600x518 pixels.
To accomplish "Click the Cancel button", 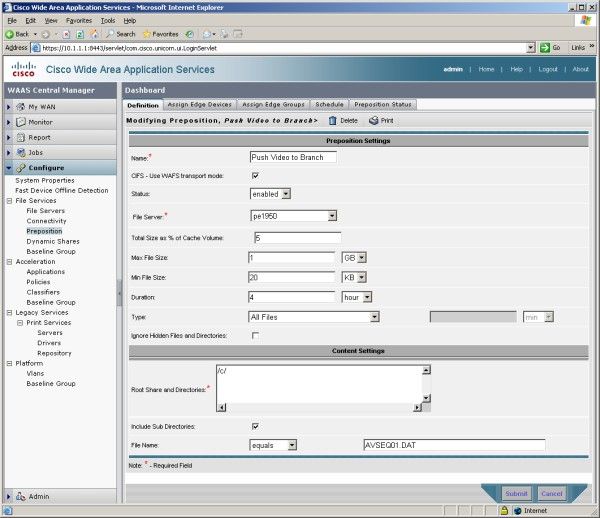I will coord(552,494).
